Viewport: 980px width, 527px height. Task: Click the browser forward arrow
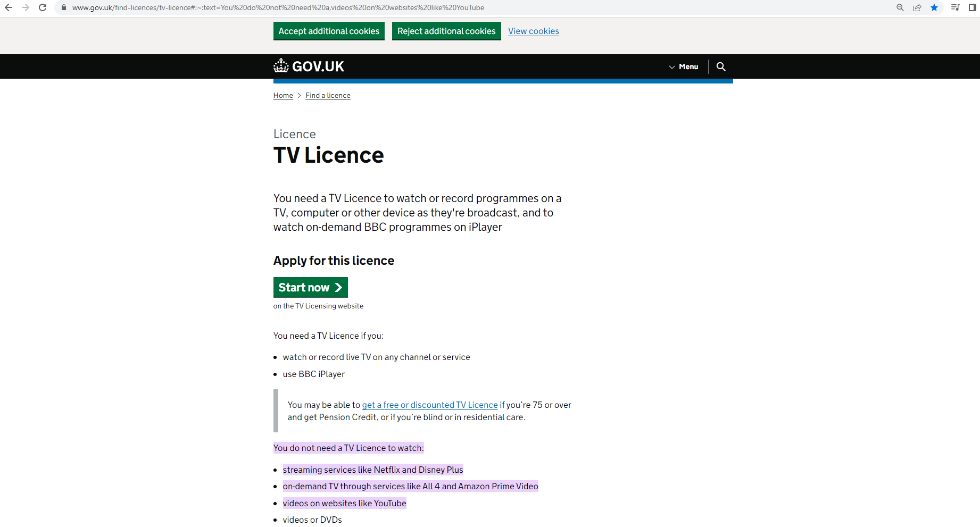click(x=26, y=7)
